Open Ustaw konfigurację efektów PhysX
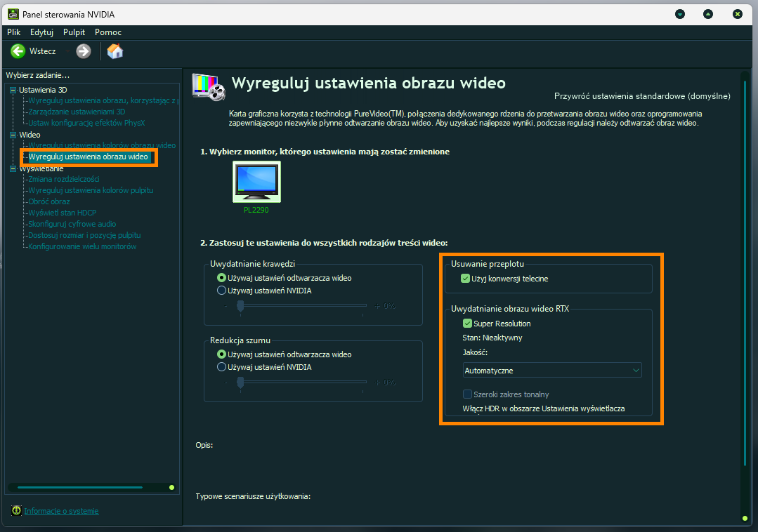This screenshot has width=758, height=532. click(86, 123)
